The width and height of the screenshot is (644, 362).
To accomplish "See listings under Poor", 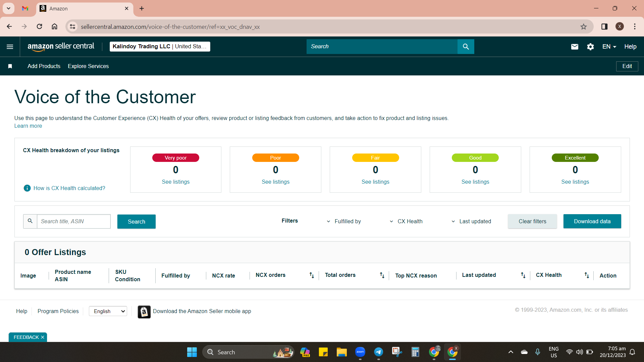I will coord(275,182).
